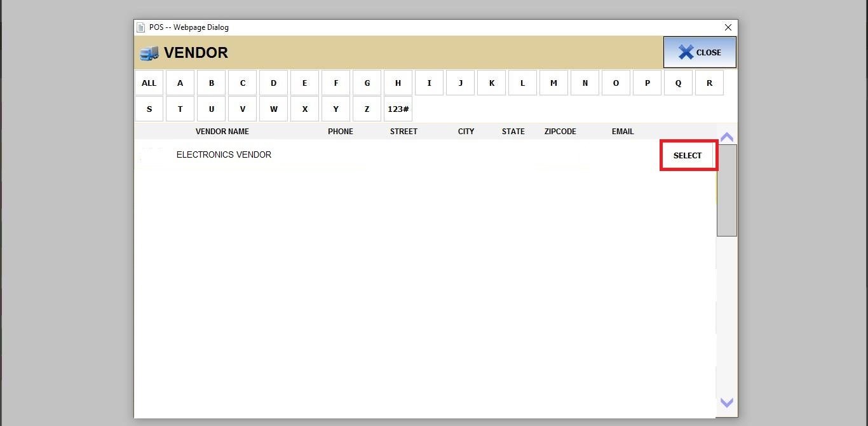Filter vendors by letter E
868x426 pixels.
click(x=304, y=83)
